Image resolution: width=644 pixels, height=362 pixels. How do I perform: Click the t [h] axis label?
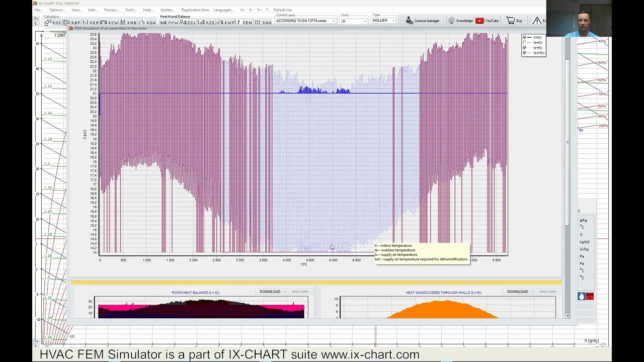pyautogui.click(x=303, y=264)
